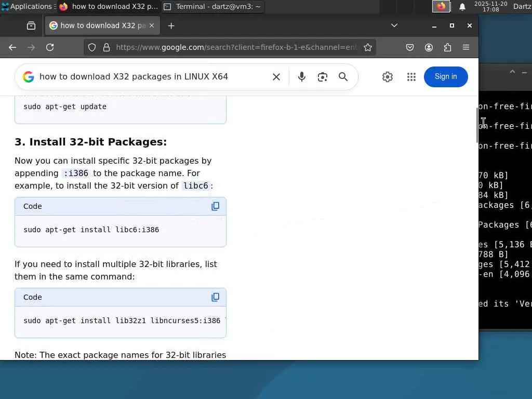This screenshot has height=399, width=532.
Task: Open Save to Pocket button
Action: click(410, 47)
